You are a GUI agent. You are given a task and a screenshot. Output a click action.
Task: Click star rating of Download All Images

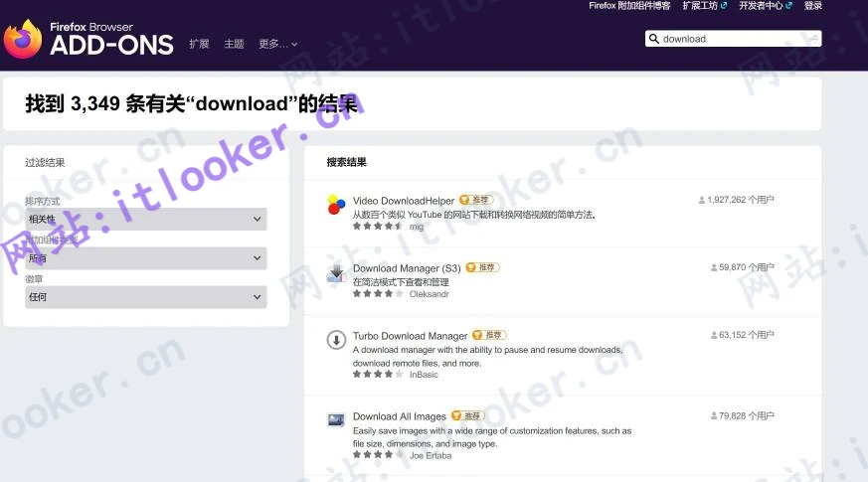(x=378, y=455)
